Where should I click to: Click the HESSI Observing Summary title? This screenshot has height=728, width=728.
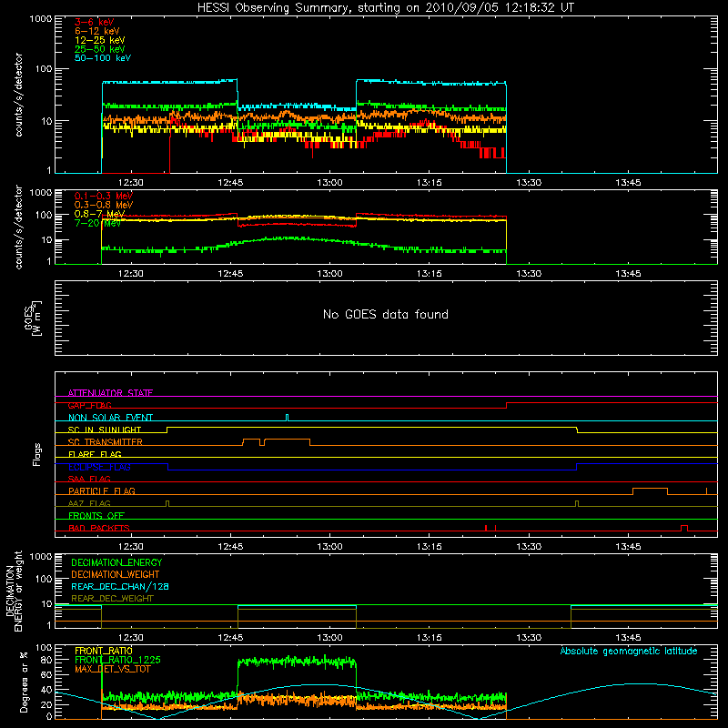coord(385,7)
